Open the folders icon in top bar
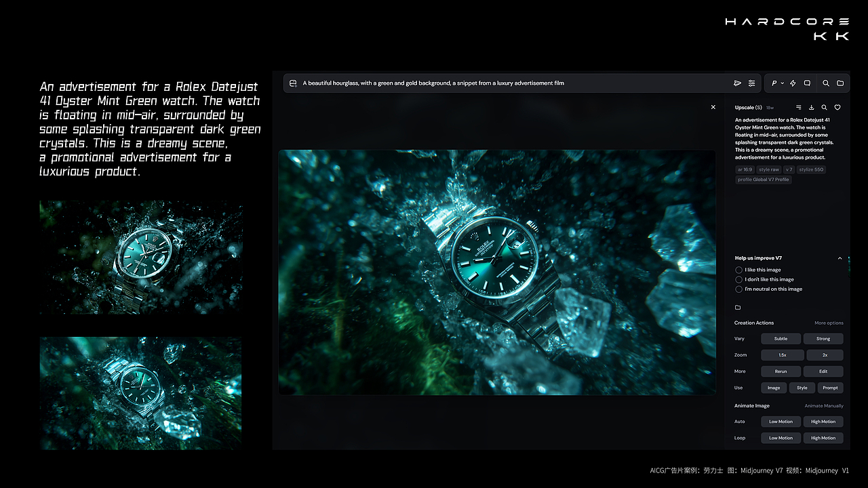This screenshot has width=868, height=488. pos(840,83)
